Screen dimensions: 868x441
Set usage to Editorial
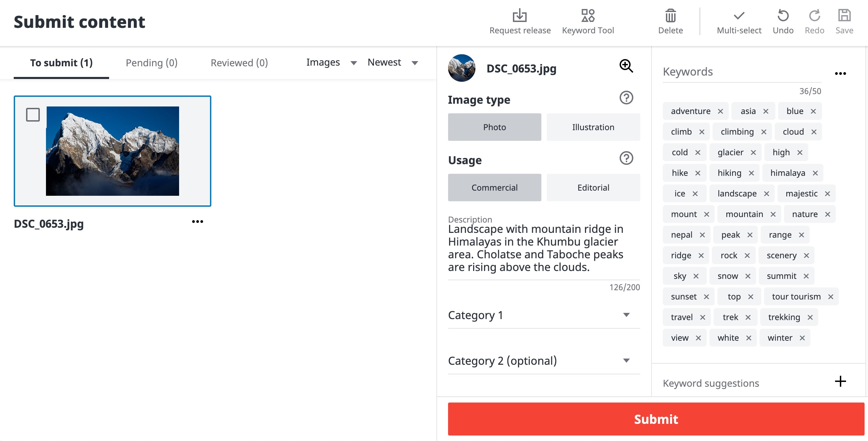tap(593, 187)
